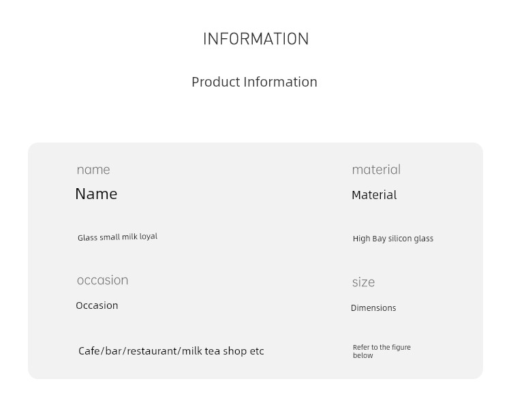Click the lowercase occasion label
Screen dimensions: 511x420
[103, 280]
